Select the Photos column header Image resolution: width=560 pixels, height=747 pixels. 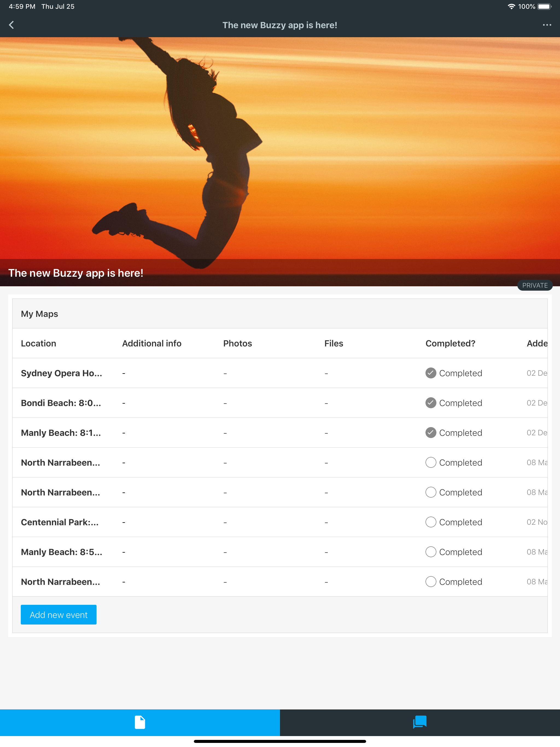click(237, 343)
